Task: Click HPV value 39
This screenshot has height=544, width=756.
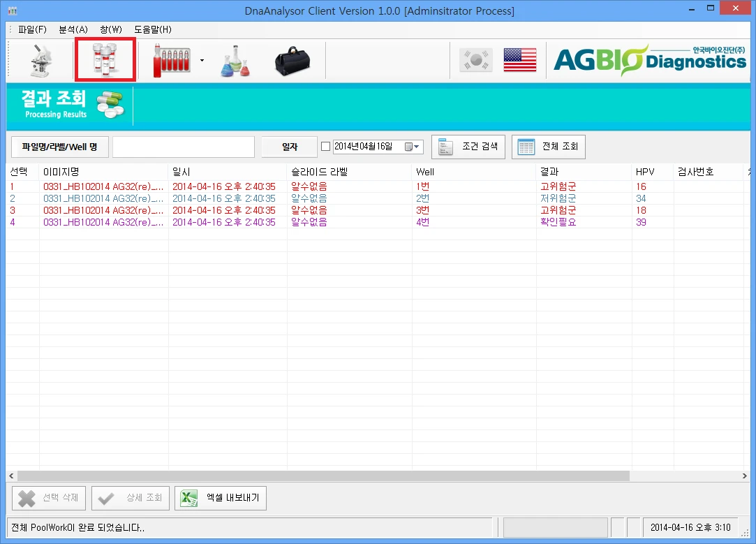Action: pos(641,222)
